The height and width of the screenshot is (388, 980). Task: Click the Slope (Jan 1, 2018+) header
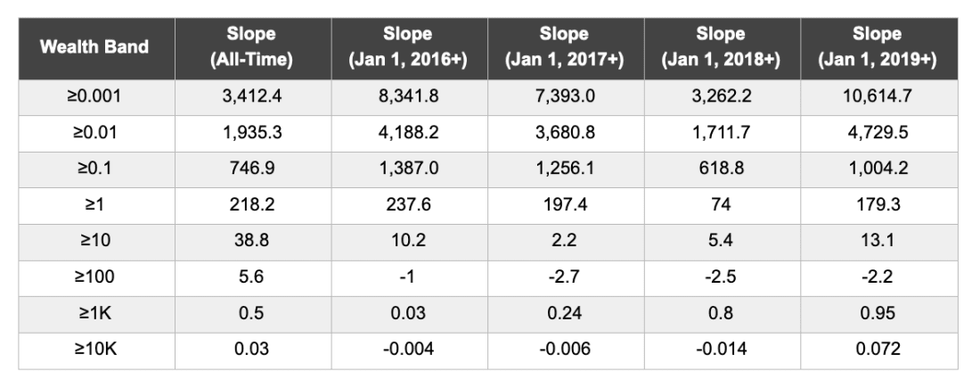723,48
